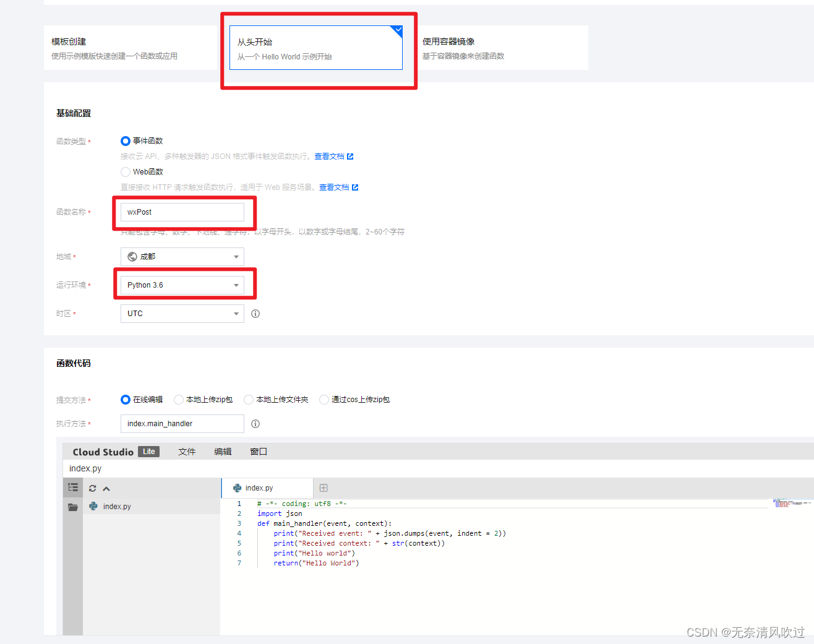Click the 基础配置 section heading
The image size is (814, 644).
74,113
